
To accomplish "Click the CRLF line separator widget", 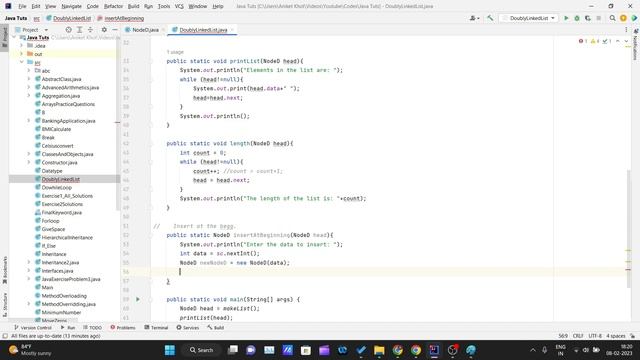I will [578, 336].
